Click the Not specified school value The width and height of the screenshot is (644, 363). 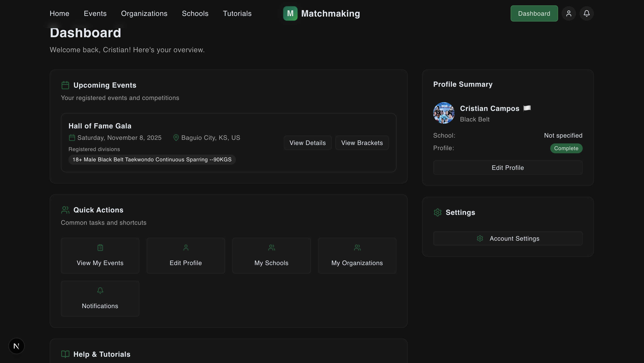coord(563,135)
